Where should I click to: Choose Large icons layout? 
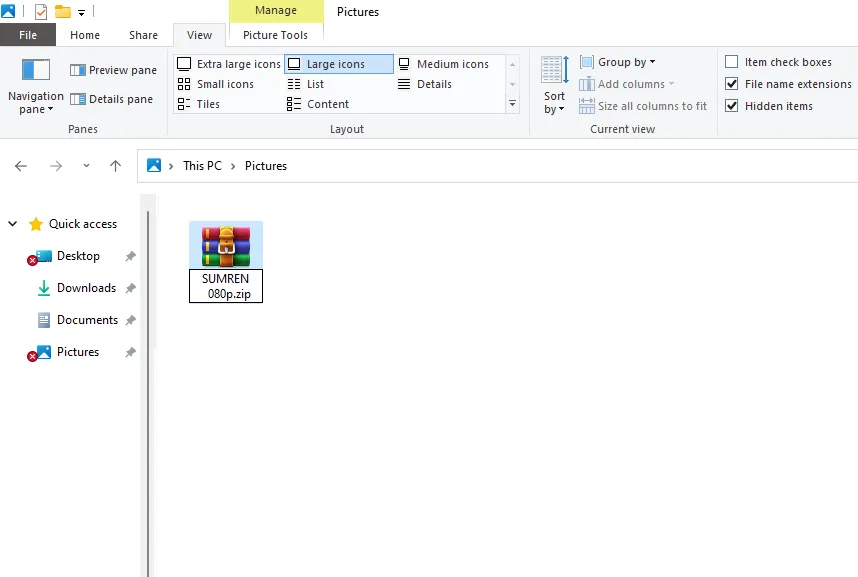pyautogui.click(x=339, y=64)
